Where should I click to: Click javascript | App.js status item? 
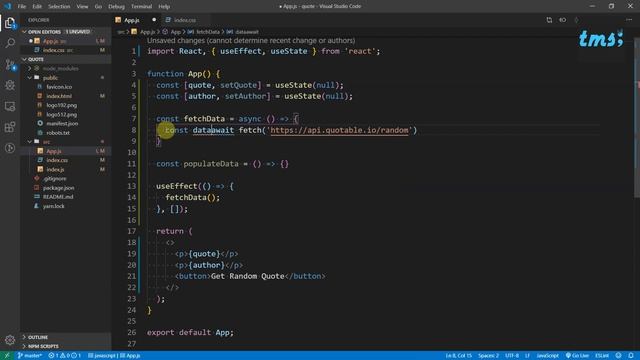tap(114, 356)
